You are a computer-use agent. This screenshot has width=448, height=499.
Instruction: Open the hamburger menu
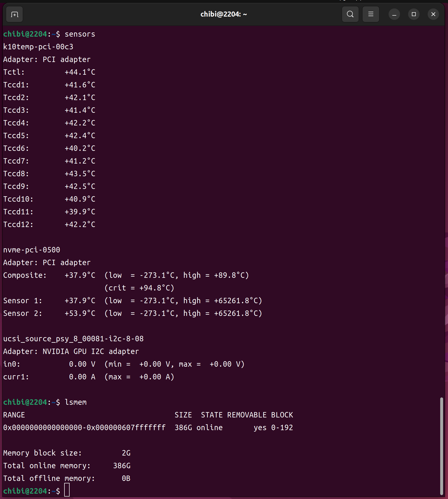(x=371, y=14)
